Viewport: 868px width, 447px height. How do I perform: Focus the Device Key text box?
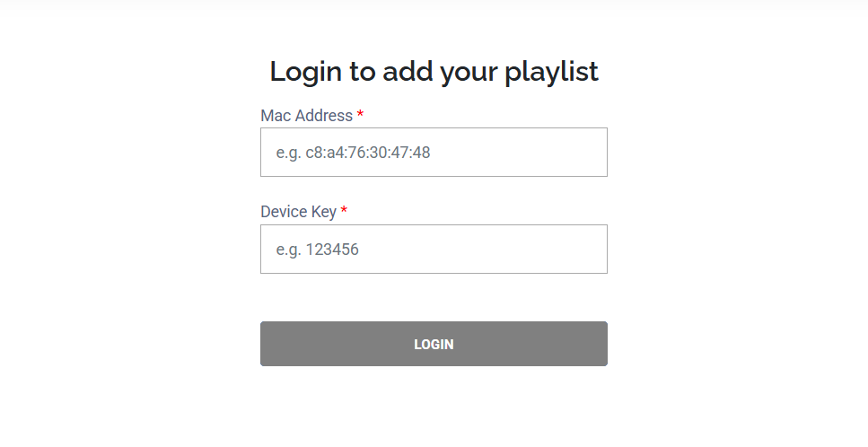point(434,249)
